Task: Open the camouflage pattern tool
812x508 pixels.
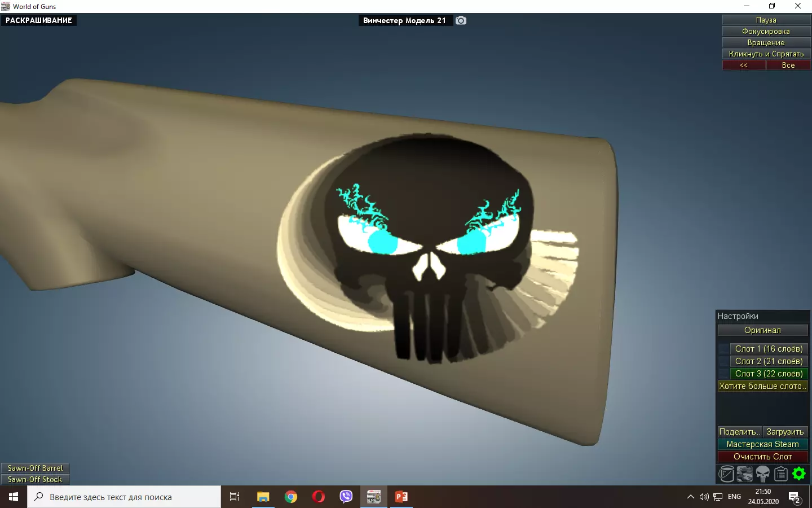Action: pyautogui.click(x=744, y=474)
